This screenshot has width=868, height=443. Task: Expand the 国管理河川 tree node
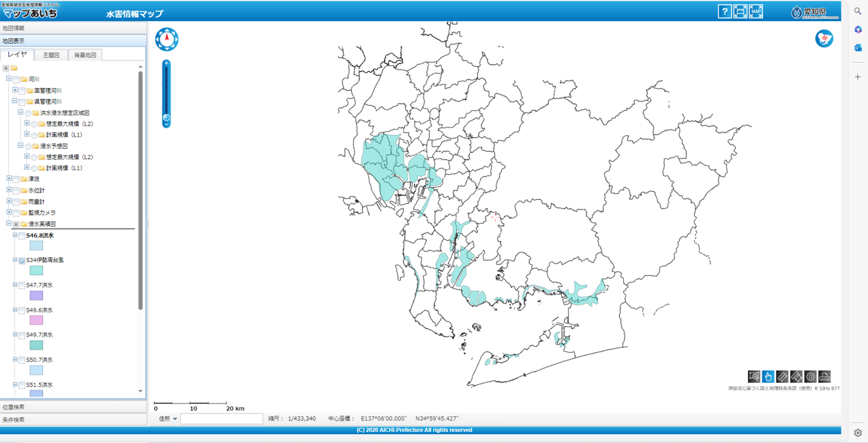[14, 90]
